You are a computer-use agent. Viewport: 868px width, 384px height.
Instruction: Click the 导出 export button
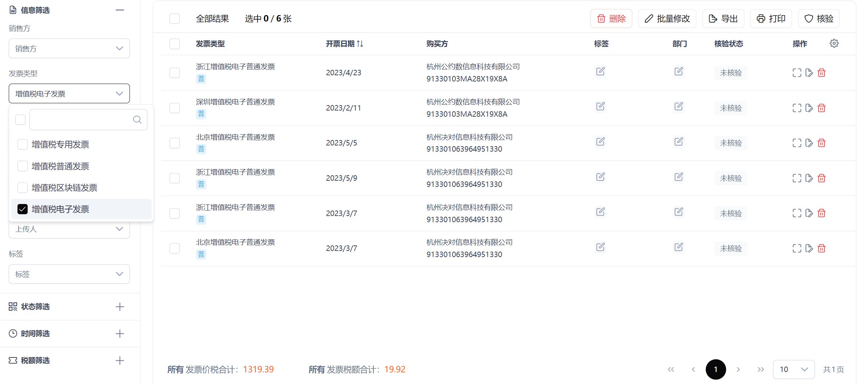pos(723,19)
